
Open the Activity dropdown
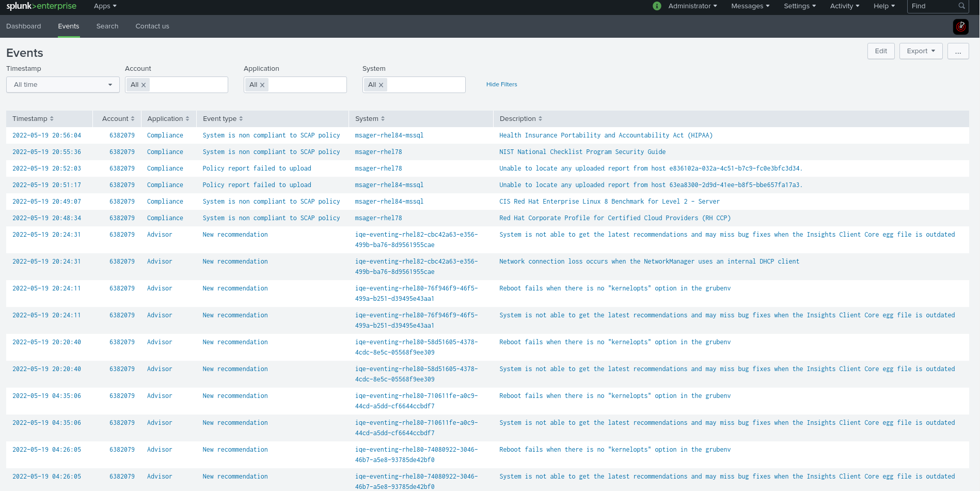tap(845, 6)
